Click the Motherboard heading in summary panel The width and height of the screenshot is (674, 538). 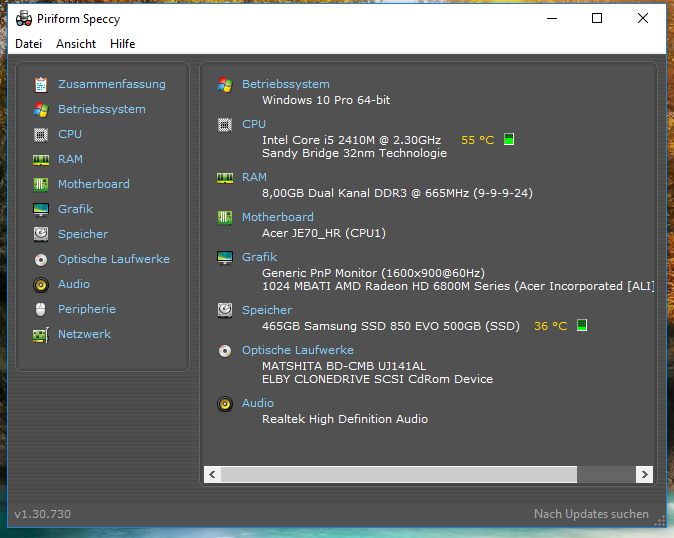tap(278, 217)
